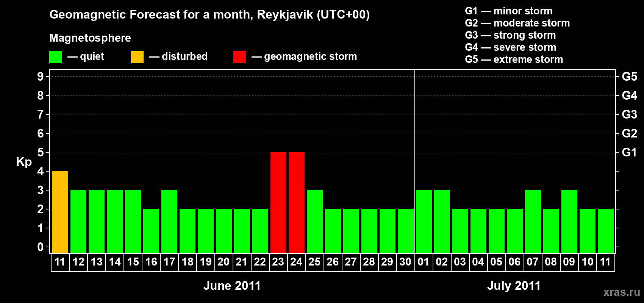This screenshot has width=644, height=303.
Task: Click the Geomagnetic Forecast chart title
Action: (209, 15)
